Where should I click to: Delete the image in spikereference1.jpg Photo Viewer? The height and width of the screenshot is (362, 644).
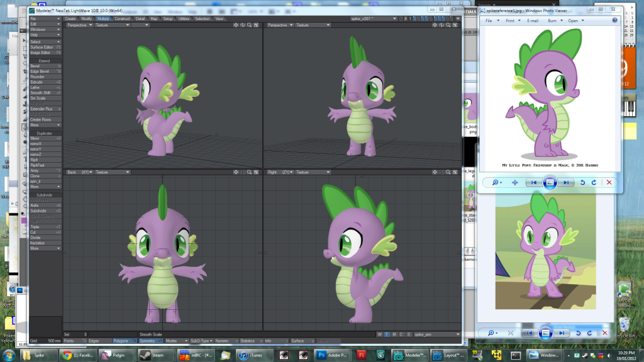(609, 183)
